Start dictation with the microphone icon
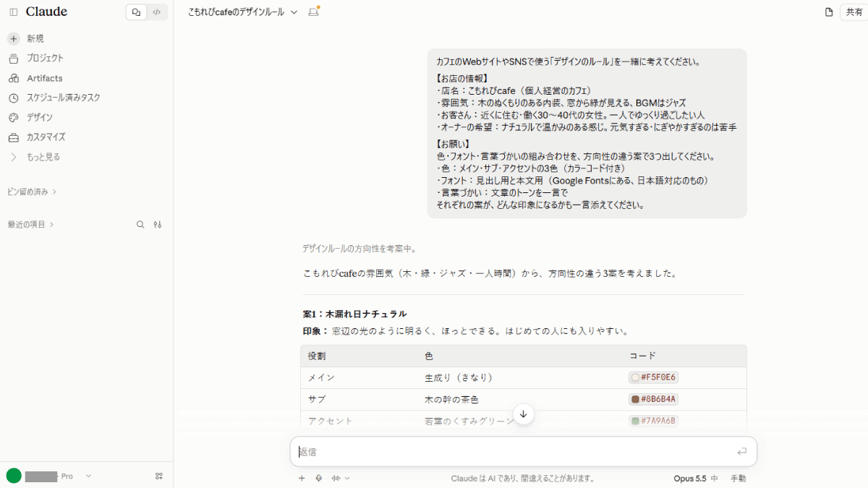Image resolution: width=868 pixels, height=488 pixels. [x=319, y=478]
